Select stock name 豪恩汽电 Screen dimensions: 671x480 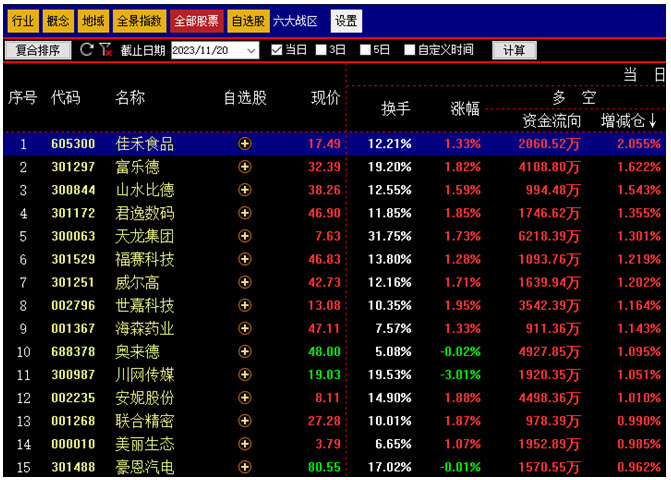pos(145,467)
